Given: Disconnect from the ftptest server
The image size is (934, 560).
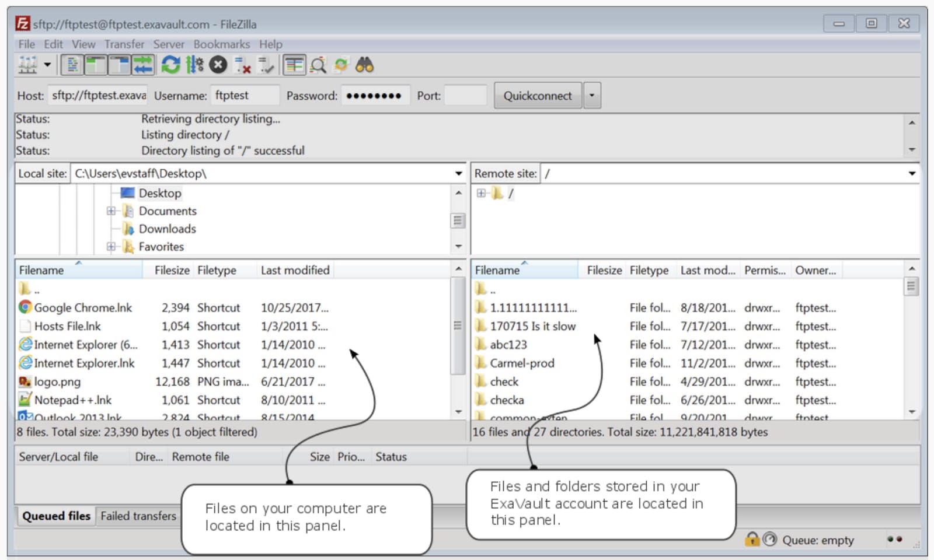Looking at the screenshot, I should tap(242, 65).
